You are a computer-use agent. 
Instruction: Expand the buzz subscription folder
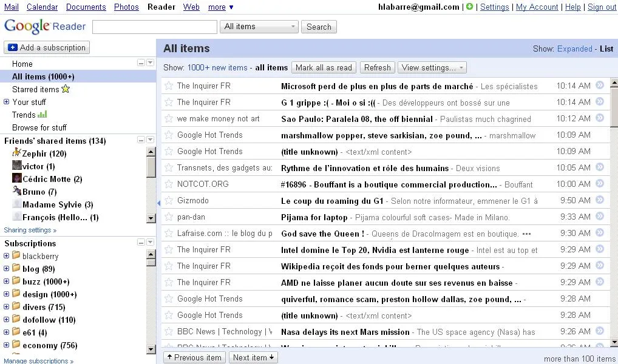[6, 281]
